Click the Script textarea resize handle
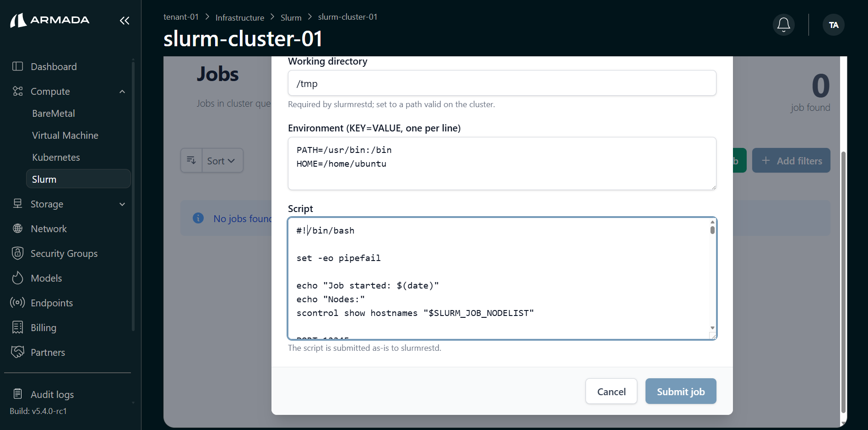 tap(713, 336)
